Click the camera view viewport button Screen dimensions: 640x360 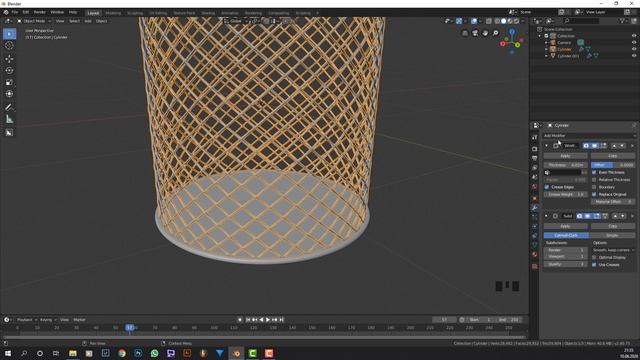475,33
